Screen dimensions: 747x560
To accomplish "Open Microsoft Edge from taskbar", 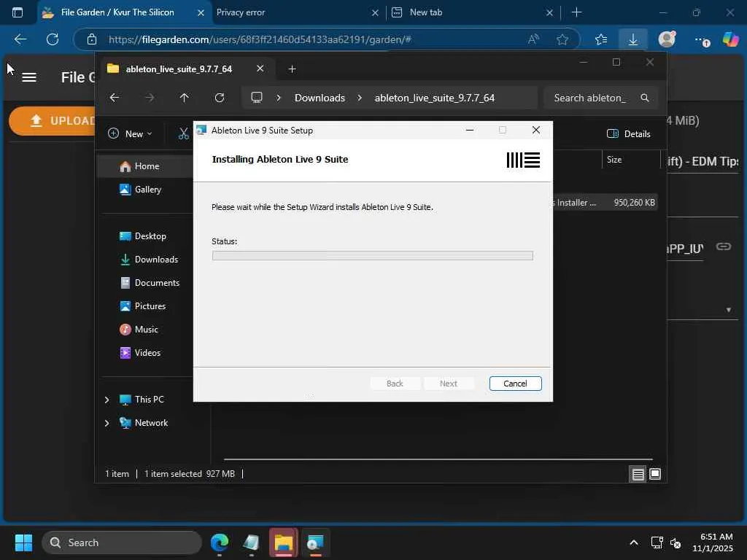I will click(x=220, y=542).
